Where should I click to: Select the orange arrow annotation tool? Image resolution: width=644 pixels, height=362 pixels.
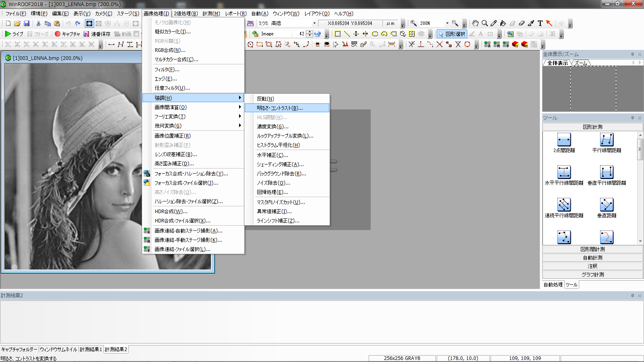coord(549,23)
